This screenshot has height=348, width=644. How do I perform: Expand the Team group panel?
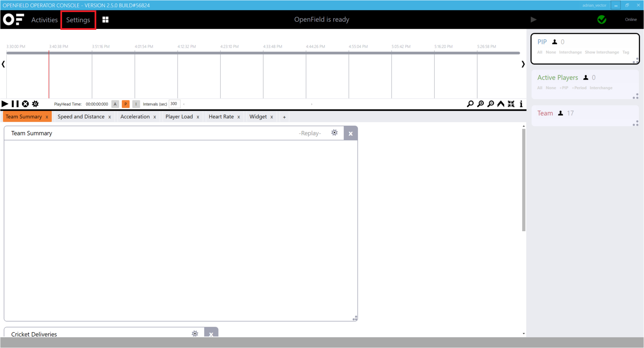point(545,113)
